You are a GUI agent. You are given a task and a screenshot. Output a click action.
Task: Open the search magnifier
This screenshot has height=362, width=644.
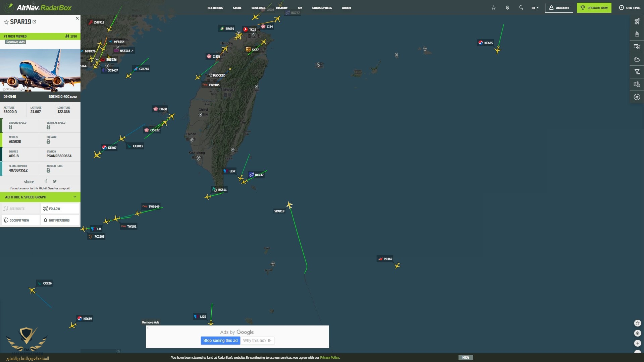point(521,8)
